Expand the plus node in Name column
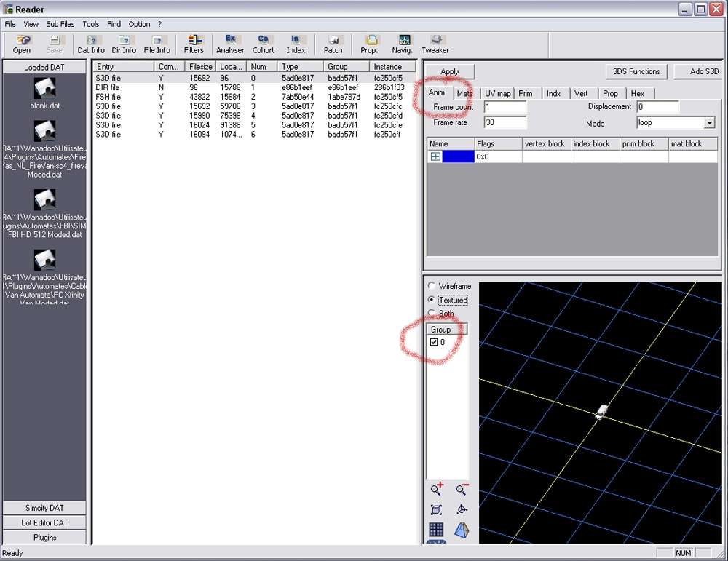The height and width of the screenshot is (561, 728). [x=435, y=157]
